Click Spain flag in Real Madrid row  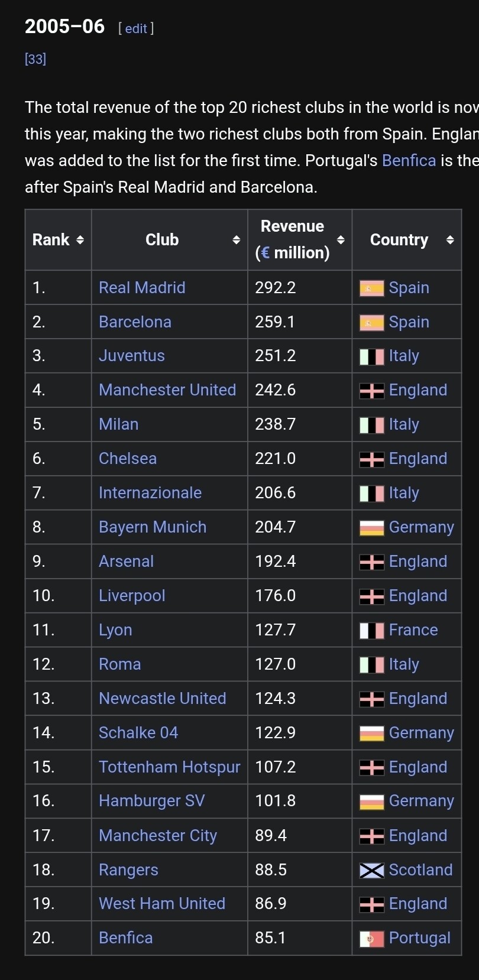point(371,288)
